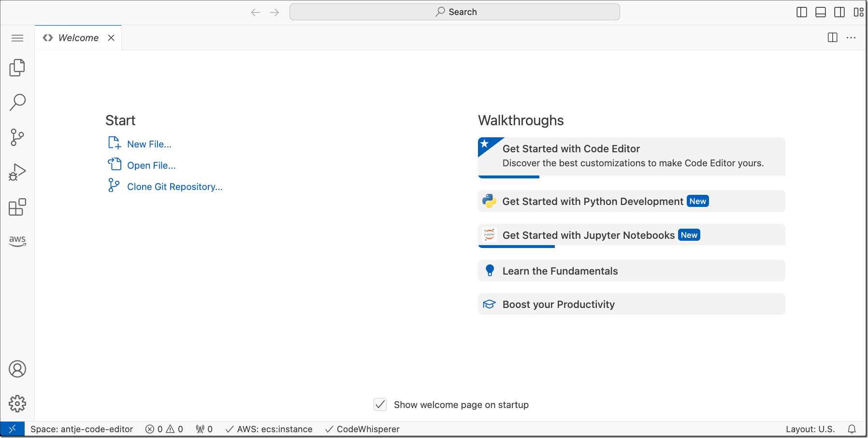Image resolution: width=868 pixels, height=438 pixels.
Task: Switch to the Welcome tab
Action: click(77, 38)
